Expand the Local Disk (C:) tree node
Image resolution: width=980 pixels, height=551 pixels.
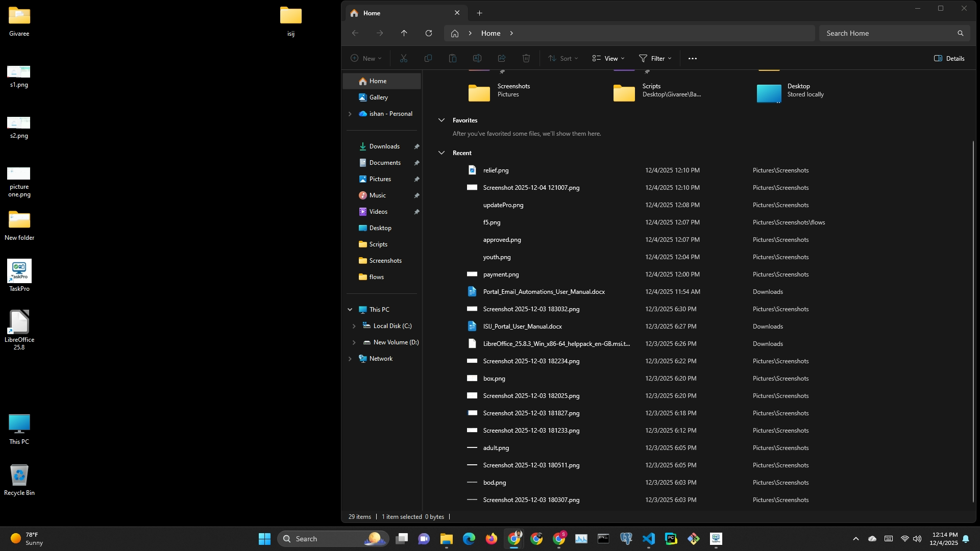[354, 326]
